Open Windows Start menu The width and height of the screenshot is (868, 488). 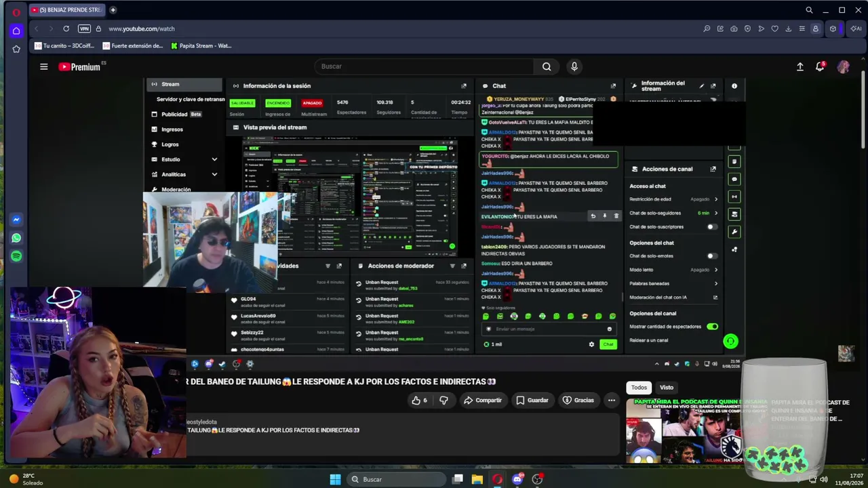point(335,480)
